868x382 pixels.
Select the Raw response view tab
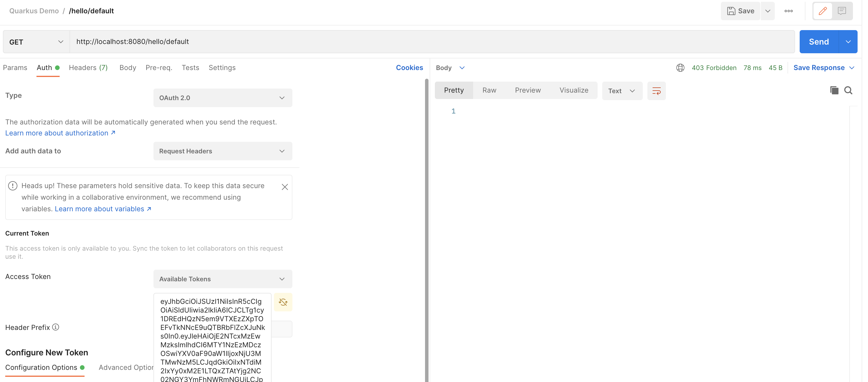point(489,90)
